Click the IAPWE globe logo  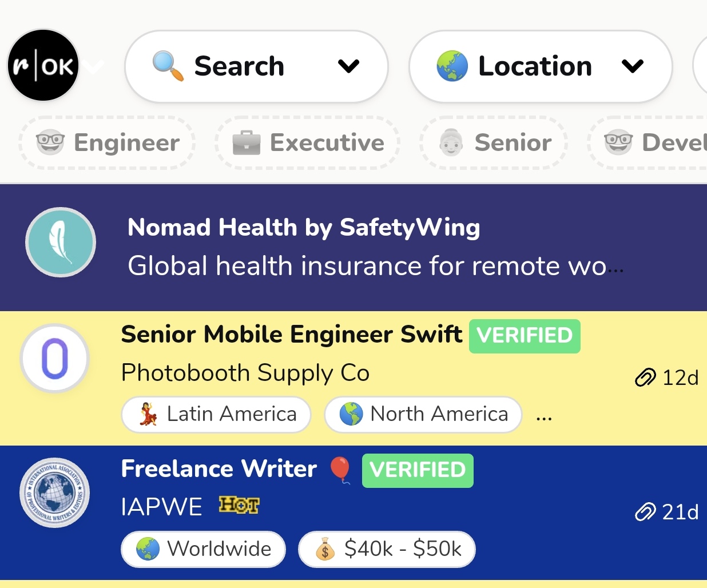pyautogui.click(x=55, y=492)
